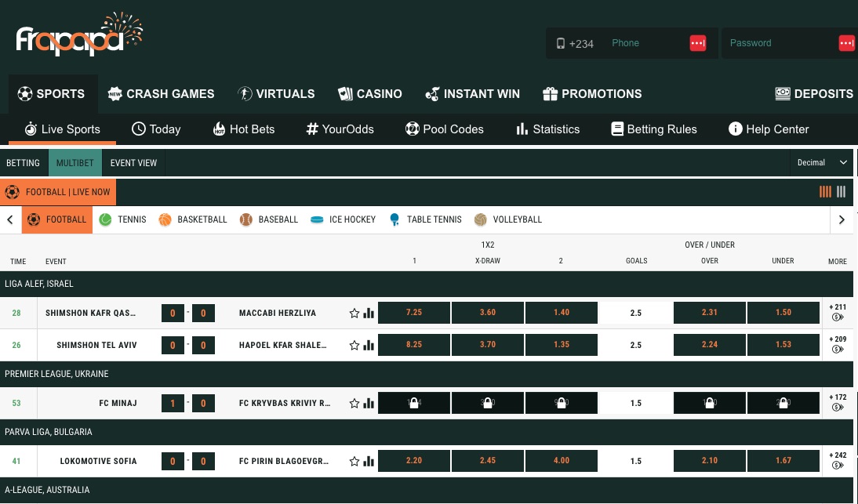The image size is (858, 504).
Task: Click the +234 country code selector
Action: [575, 44]
